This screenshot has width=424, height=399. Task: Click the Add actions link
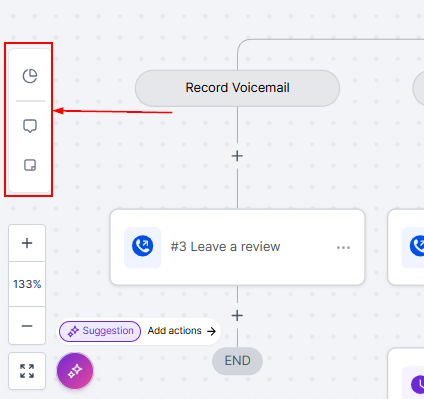pyautogui.click(x=175, y=331)
